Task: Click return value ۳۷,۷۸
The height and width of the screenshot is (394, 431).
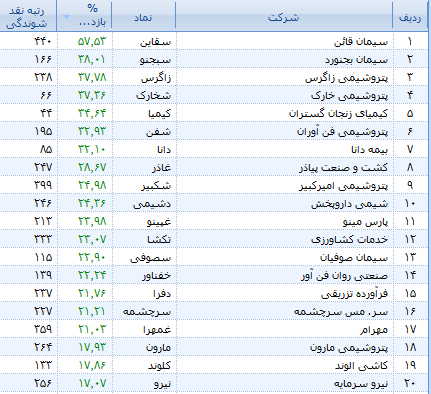Action: pos(92,78)
